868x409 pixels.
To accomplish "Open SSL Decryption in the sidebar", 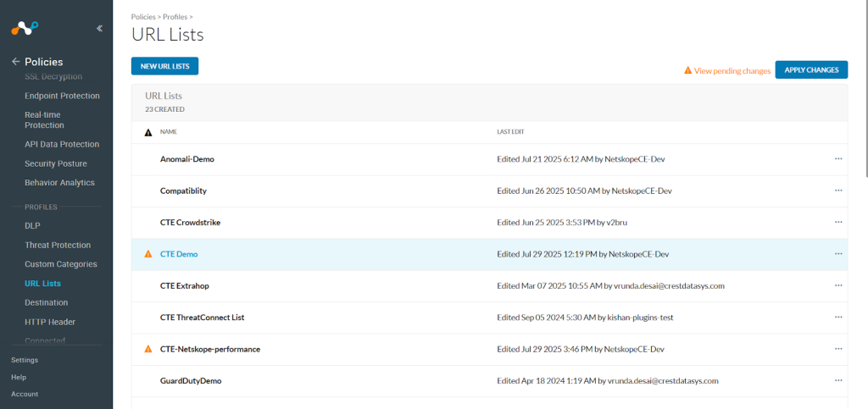I will 53,76.
